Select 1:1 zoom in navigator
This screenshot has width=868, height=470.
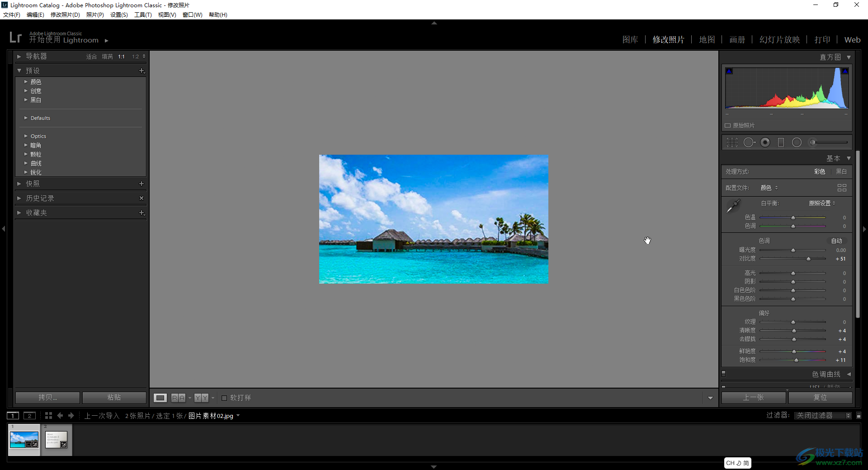[x=121, y=57]
